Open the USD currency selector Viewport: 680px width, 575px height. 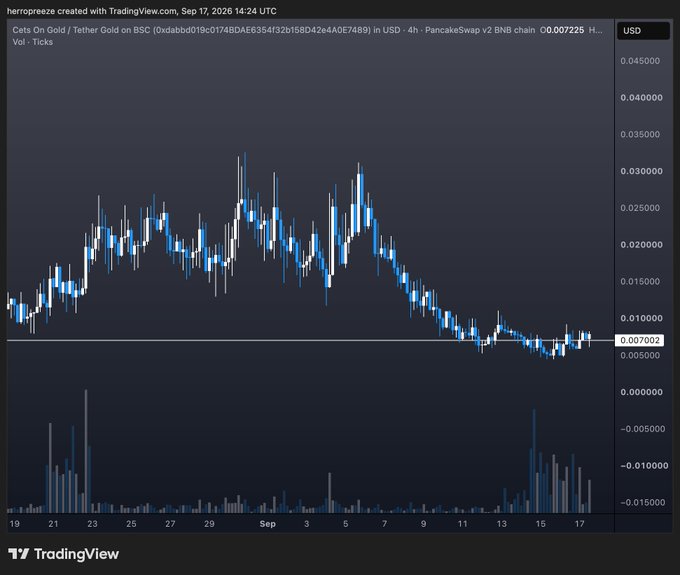643,31
